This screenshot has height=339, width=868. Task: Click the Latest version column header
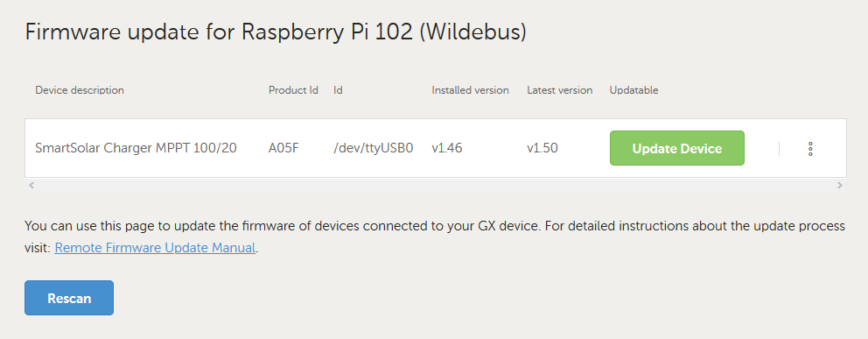coord(560,89)
